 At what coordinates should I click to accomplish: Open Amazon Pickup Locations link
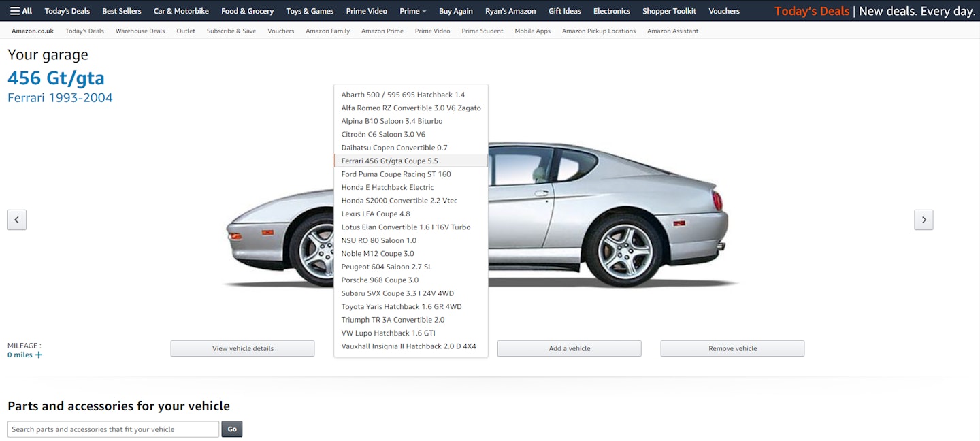[x=599, y=31]
